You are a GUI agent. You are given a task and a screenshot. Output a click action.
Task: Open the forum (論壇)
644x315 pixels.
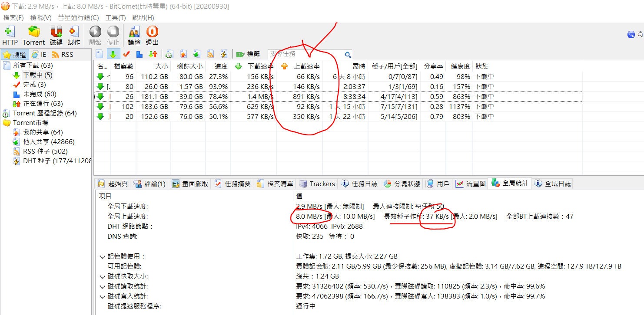(x=134, y=36)
